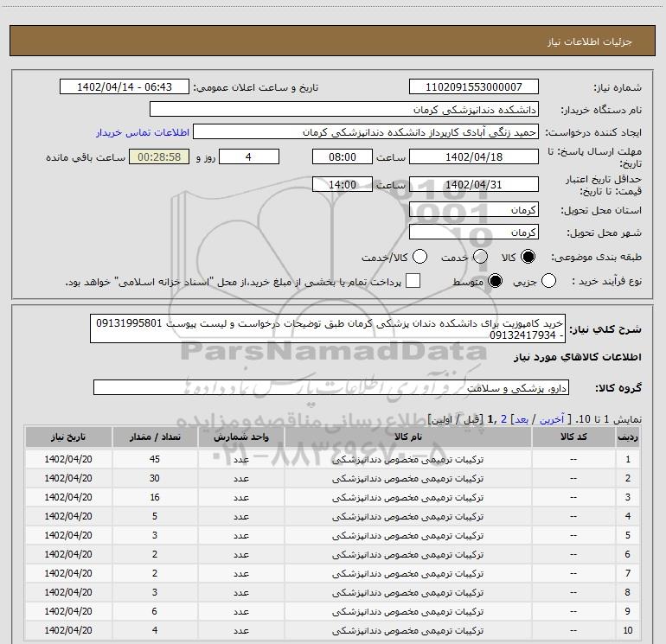The image size is (666, 644).
Task: Click quantity 6 in row 9
Action: pos(155,611)
